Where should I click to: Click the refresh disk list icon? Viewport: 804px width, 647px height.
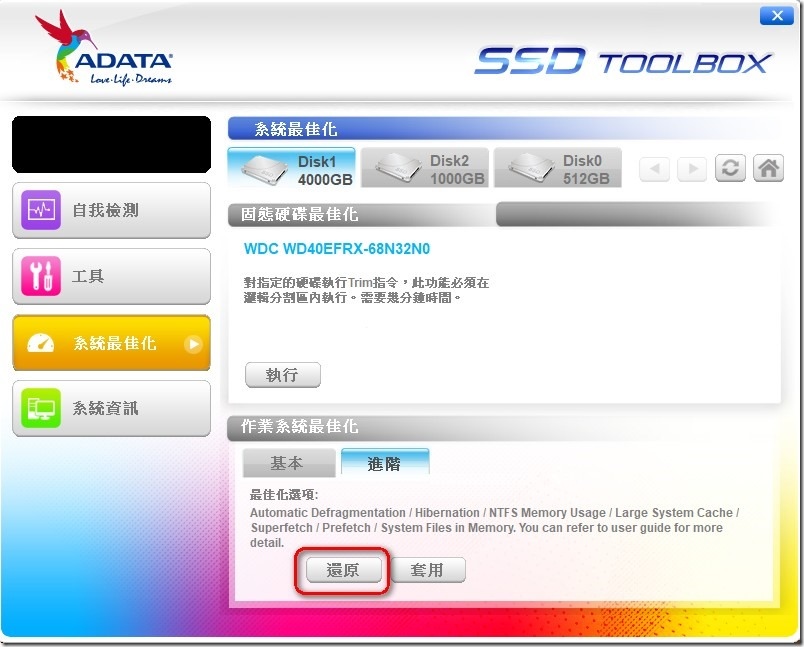pos(730,168)
